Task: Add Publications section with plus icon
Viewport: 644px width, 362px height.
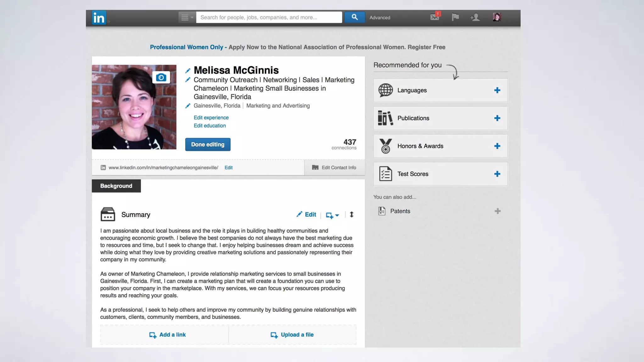Action: 497,118
